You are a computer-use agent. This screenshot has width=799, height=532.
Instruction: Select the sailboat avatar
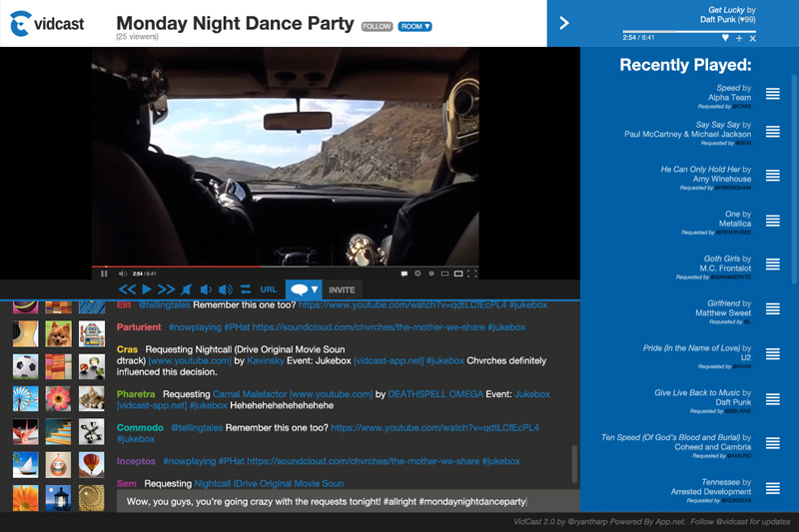pos(26,465)
